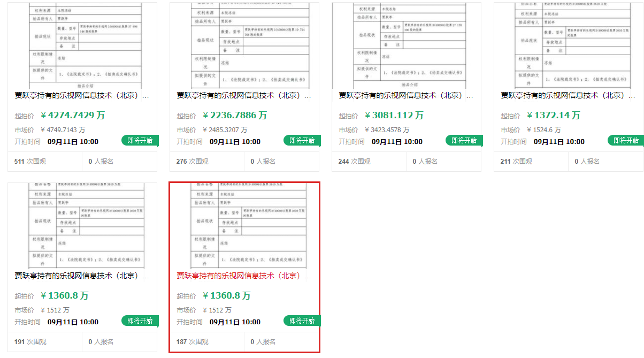Click 0 人报名 on the ¥2236.7886万 listing
The image size is (644, 358).
coord(263,162)
